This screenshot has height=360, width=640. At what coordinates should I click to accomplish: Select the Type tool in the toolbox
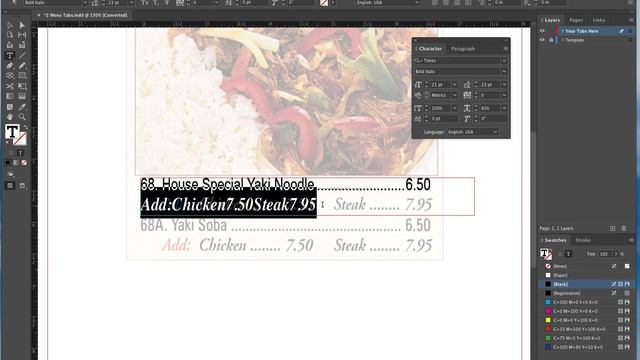(10, 56)
